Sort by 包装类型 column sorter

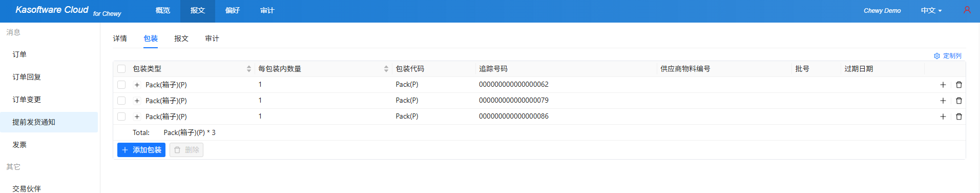249,69
